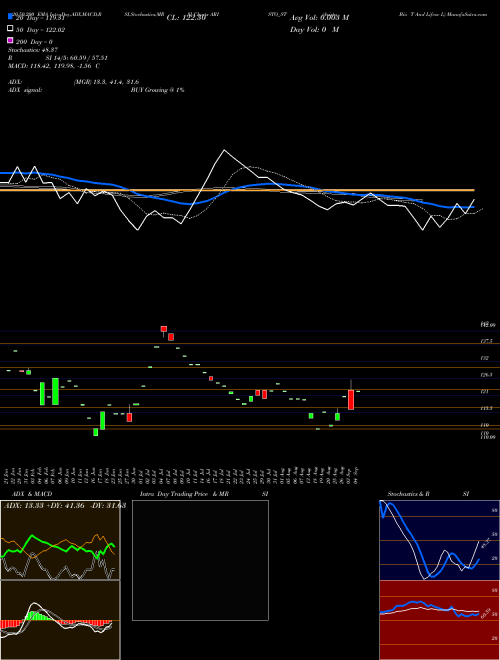This screenshot has height=660, width=500.
Task: Click the white 50 Day legend swatch
Action: tap(10, 29)
